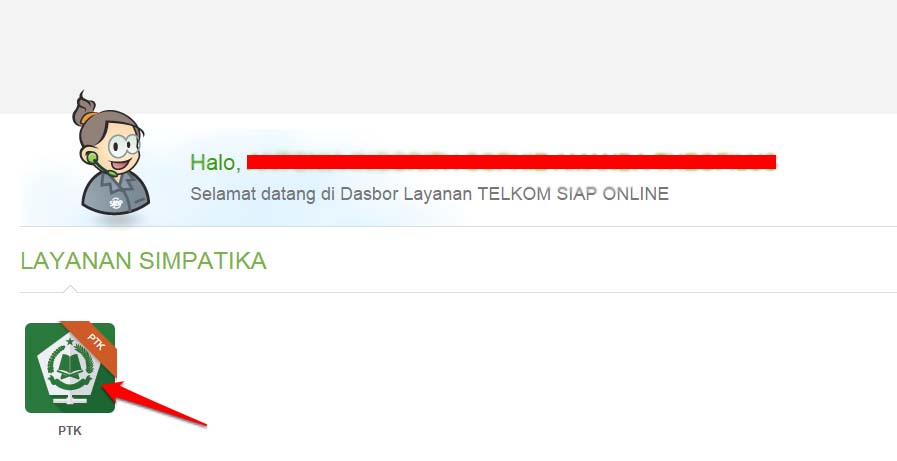
Task: Click the customer service mascot avatar
Action: [x=112, y=153]
